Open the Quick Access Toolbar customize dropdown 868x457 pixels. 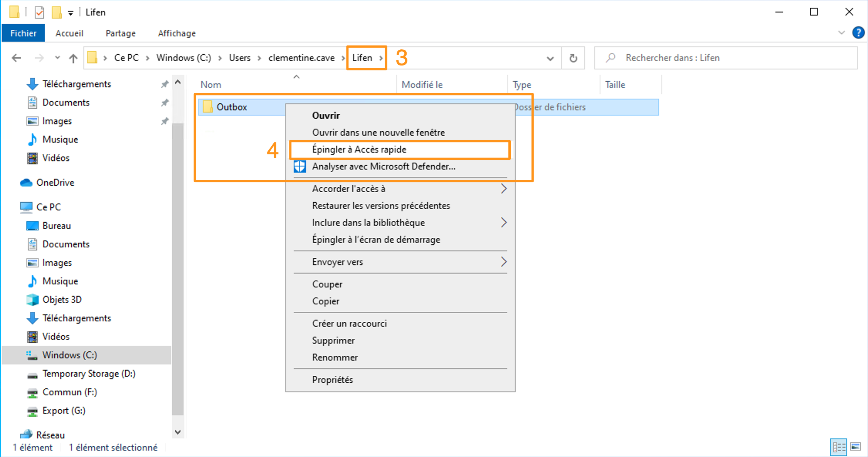71,13
